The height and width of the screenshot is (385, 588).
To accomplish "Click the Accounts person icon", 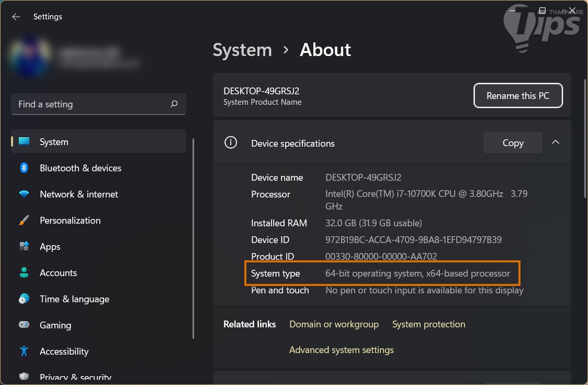I will point(24,273).
